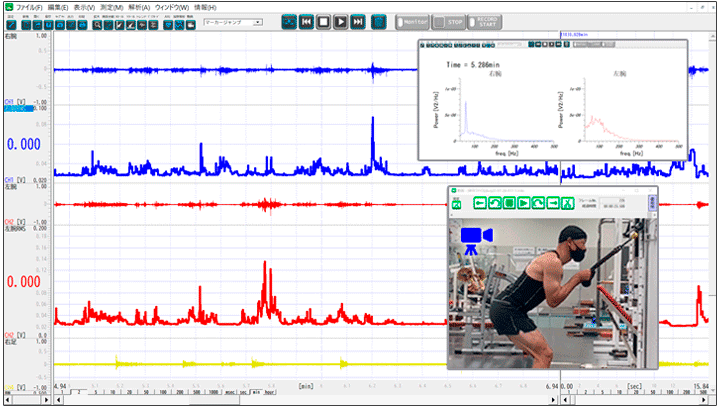Image resolution: width=720 pixels, height=407 pixels.
Task: Stop waveform playback in main toolbar
Action: [x=323, y=22]
